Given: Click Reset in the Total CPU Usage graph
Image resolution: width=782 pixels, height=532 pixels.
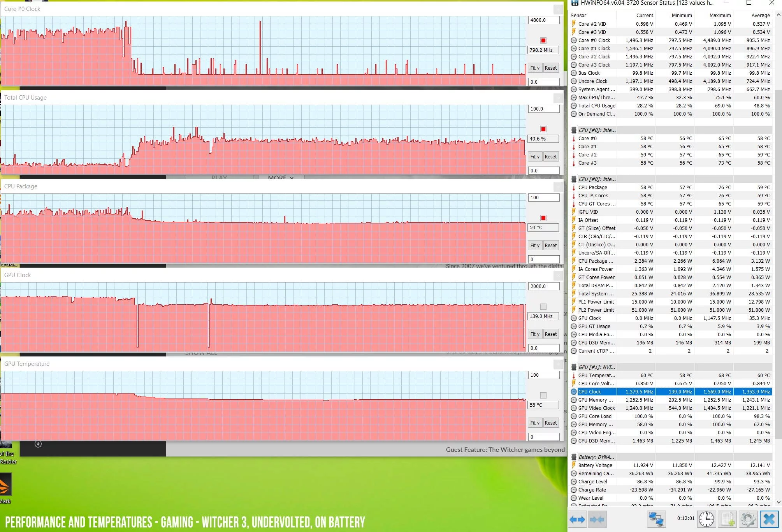Looking at the screenshot, I should click(551, 156).
